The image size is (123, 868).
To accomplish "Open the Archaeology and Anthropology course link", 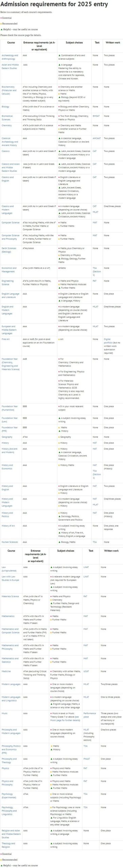I will [x=10, y=57].
